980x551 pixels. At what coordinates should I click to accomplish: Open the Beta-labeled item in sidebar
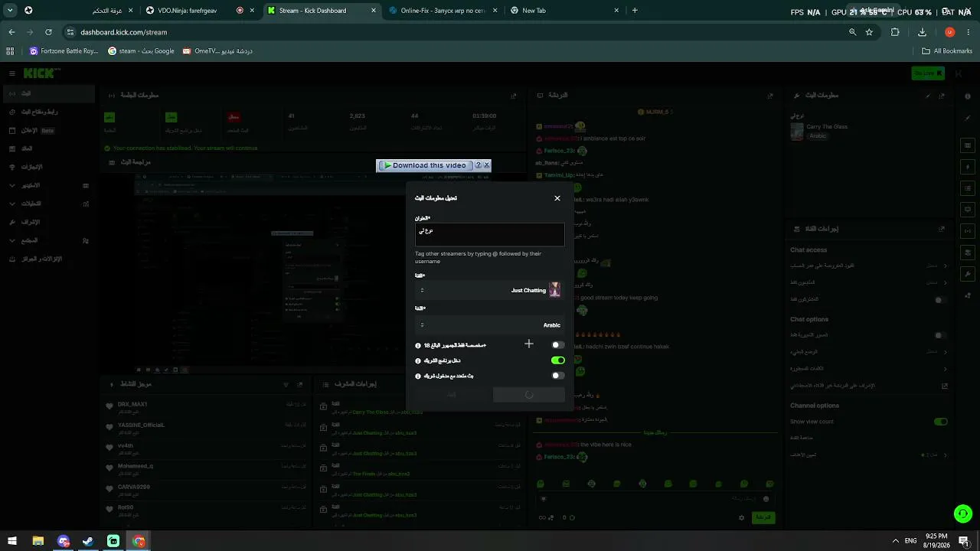[x=47, y=130]
